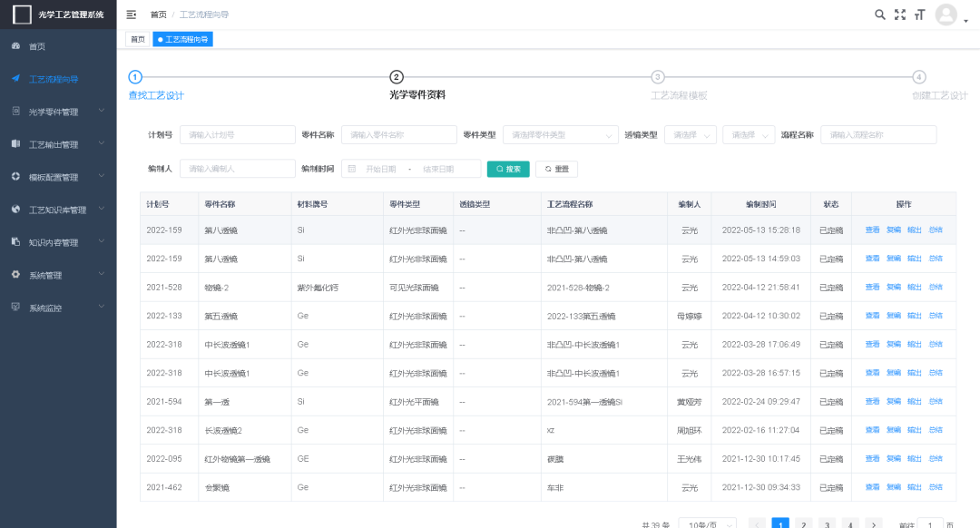Click the 首页 dashboard icon in the sidebar
The image size is (980, 528).
coord(15,46)
